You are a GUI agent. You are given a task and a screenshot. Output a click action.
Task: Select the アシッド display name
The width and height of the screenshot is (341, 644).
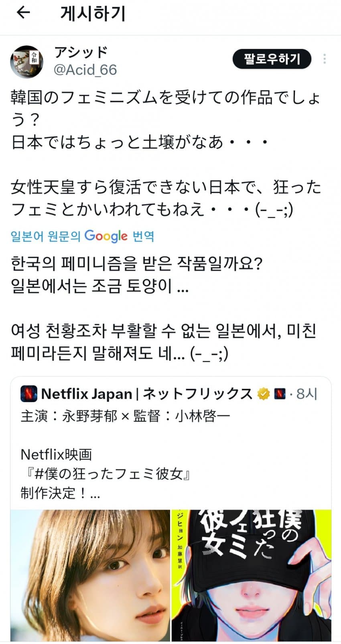tap(81, 52)
